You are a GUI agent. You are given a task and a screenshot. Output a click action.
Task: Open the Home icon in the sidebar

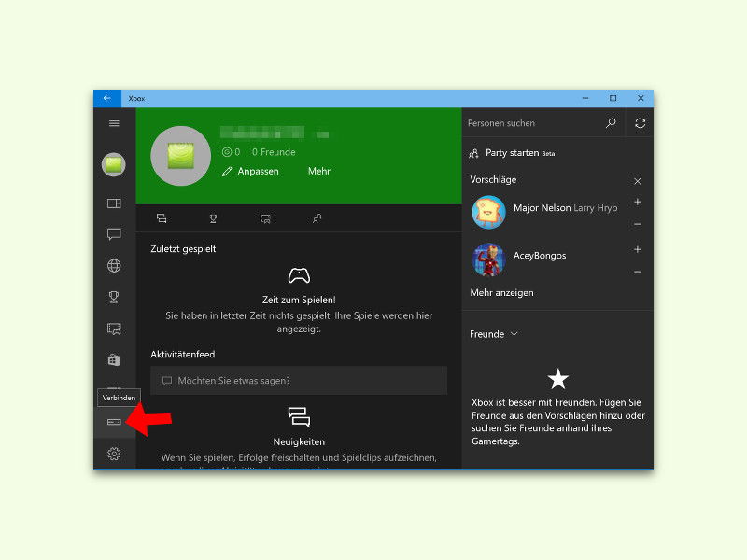[x=114, y=203]
